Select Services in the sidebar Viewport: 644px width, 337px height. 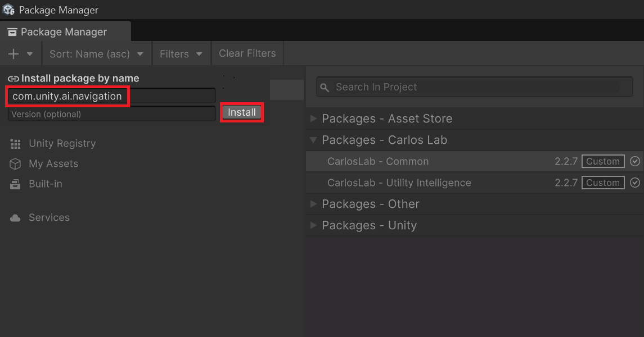pyautogui.click(x=49, y=217)
